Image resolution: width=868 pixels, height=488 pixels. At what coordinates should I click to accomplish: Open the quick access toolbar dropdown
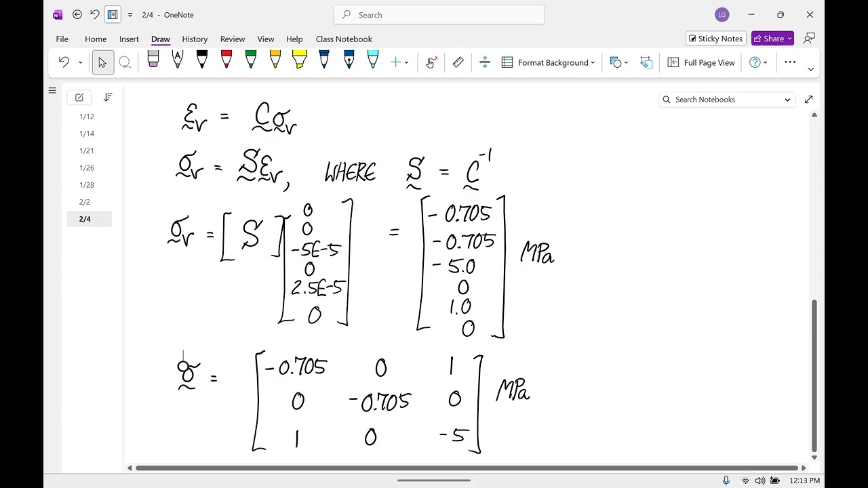pyautogui.click(x=130, y=15)
